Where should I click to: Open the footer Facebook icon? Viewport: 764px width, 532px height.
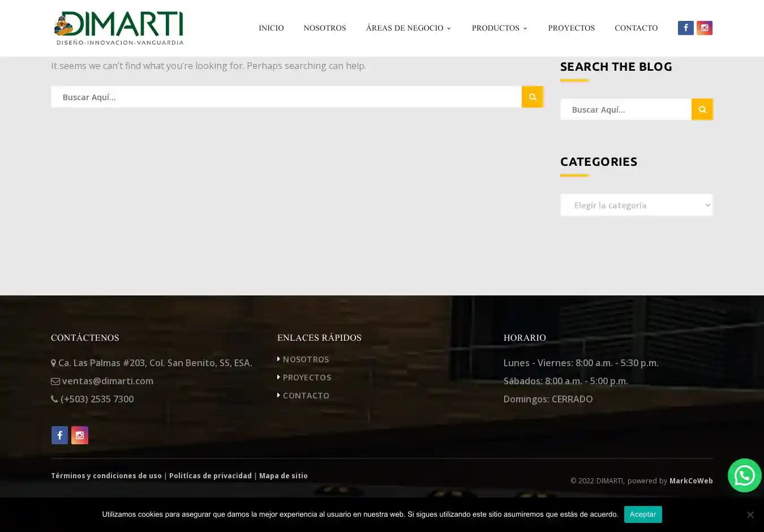click(x=59, y=435)
